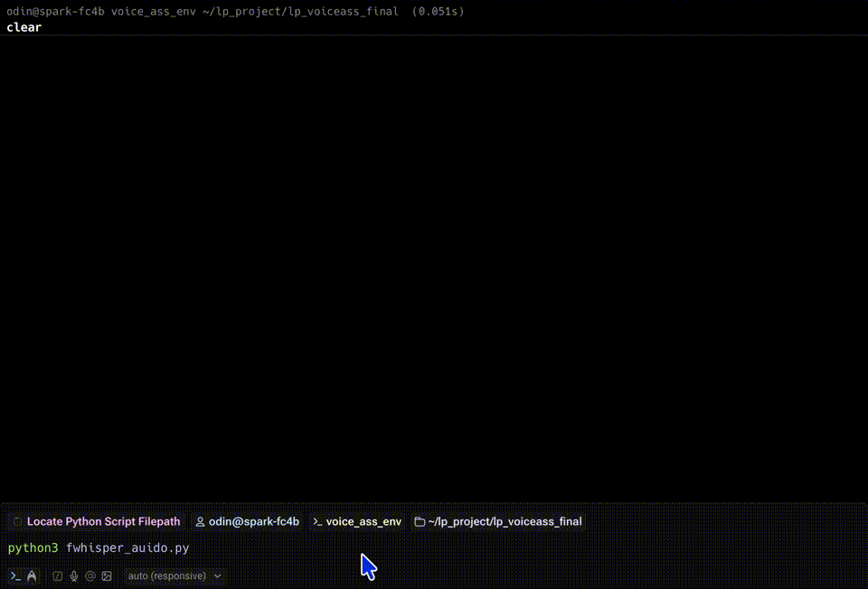The width and height of the screenshot is (868, 589).
Task: Click the command duration "(0.051s)" text
Action: coord(440,11)
